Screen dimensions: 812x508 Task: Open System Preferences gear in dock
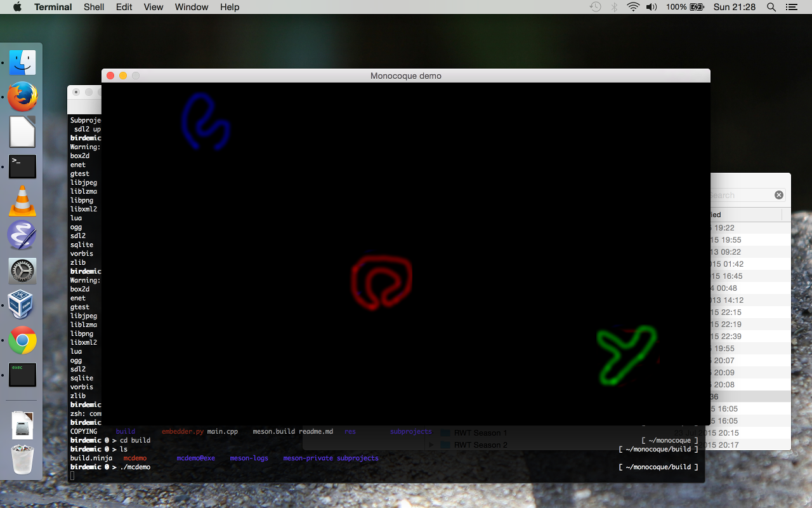(22, 271)
